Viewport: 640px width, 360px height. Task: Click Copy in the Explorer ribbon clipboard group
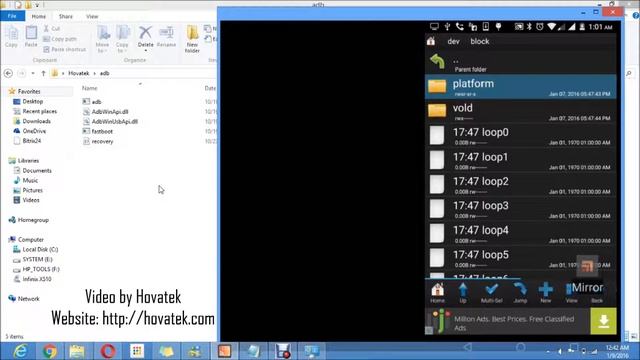[11, 37]
